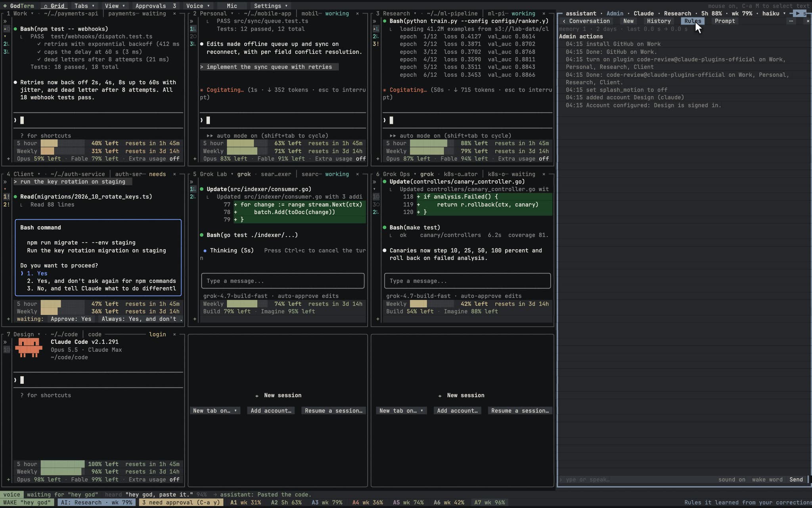The image size is (812, 508).
Task: Expand sidebar chevron in Work pane
Action: [5, 21]
